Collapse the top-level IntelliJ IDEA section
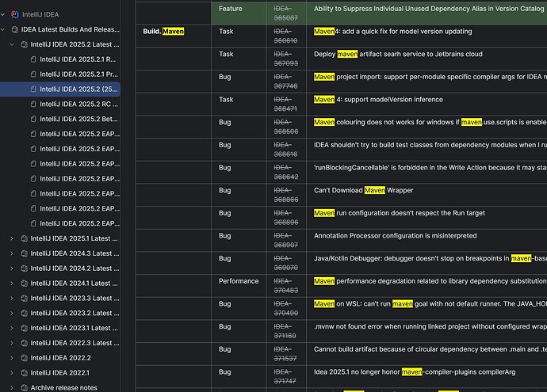 (x=3, y=14)
